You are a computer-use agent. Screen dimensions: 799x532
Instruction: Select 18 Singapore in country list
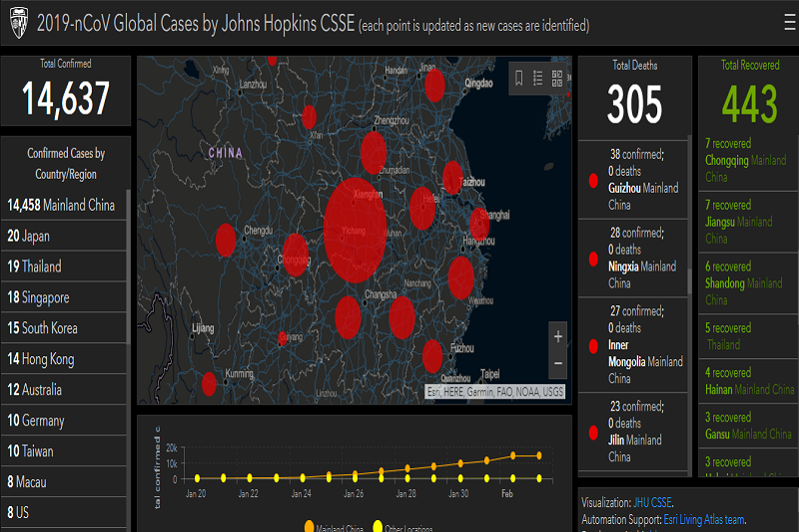click(63, 297)
